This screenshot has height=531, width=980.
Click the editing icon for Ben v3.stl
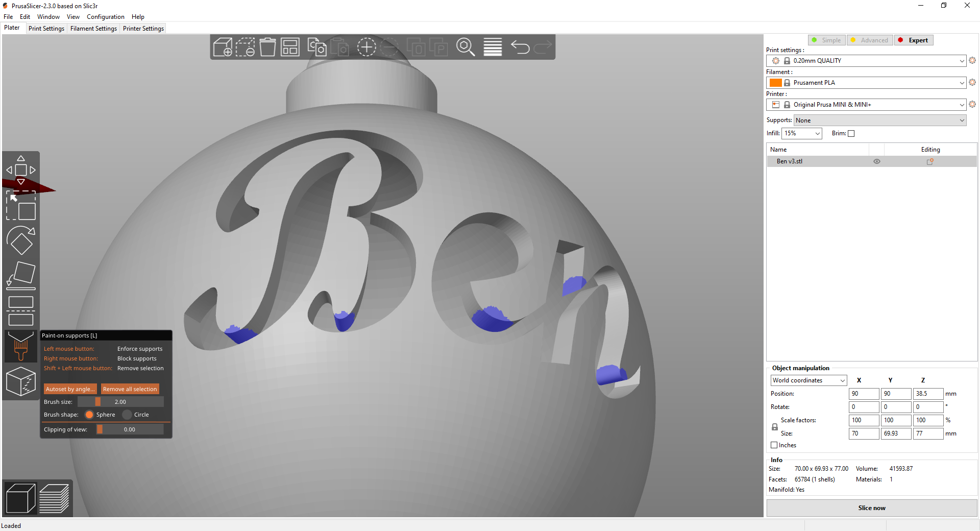click(930, 161)
